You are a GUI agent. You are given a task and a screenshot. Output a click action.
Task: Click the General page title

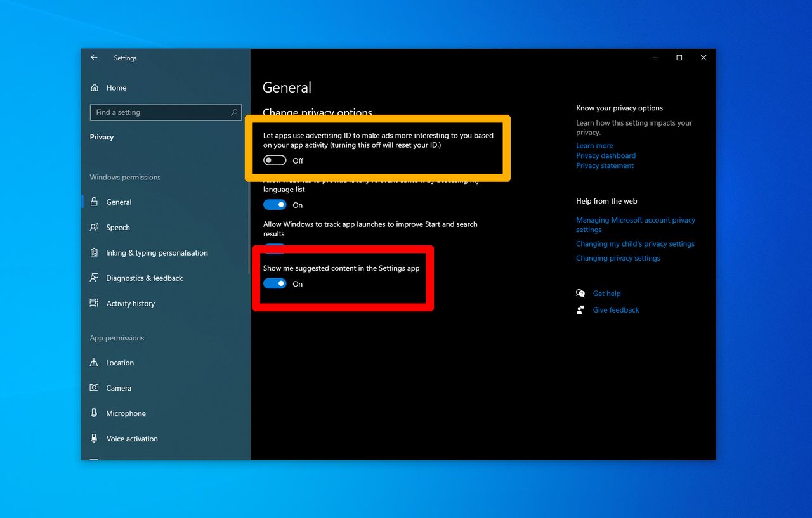287,87
